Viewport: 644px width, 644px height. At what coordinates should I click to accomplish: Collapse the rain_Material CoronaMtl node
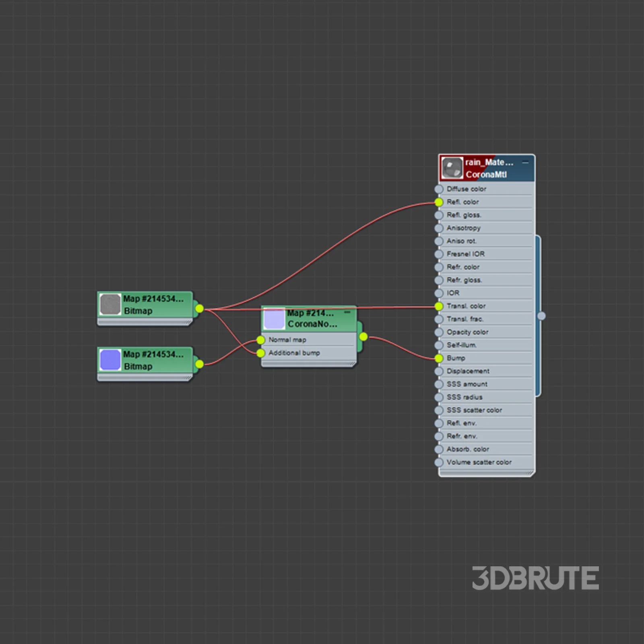pyautogui.click(x=525, y=163)
